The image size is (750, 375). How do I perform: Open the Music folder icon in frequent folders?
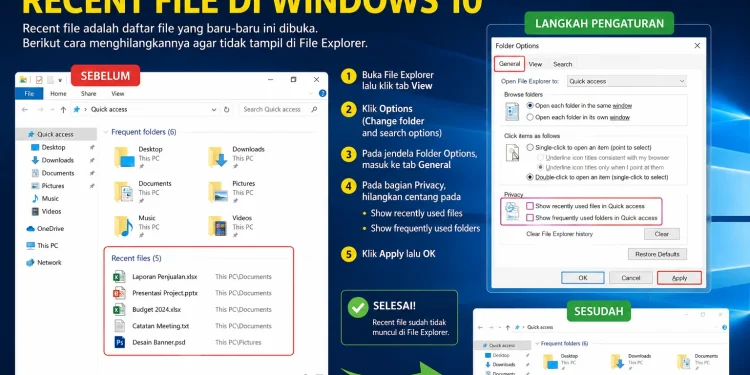click(124, 226)
